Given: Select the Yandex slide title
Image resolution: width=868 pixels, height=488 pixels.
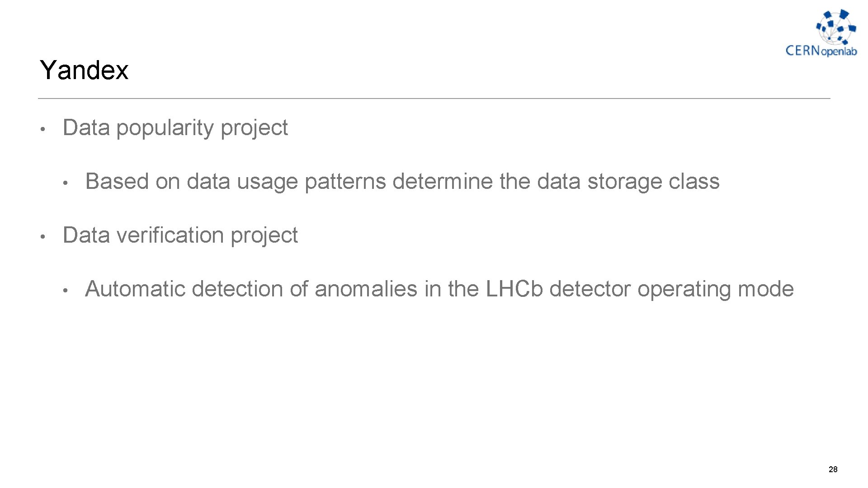Looking at the screenshot, I should [x=84, y=70].
